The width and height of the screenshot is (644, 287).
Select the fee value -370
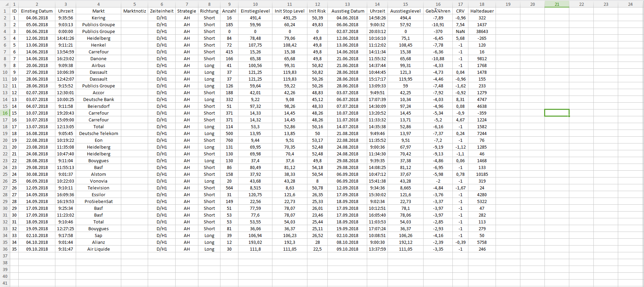[438, 31]
